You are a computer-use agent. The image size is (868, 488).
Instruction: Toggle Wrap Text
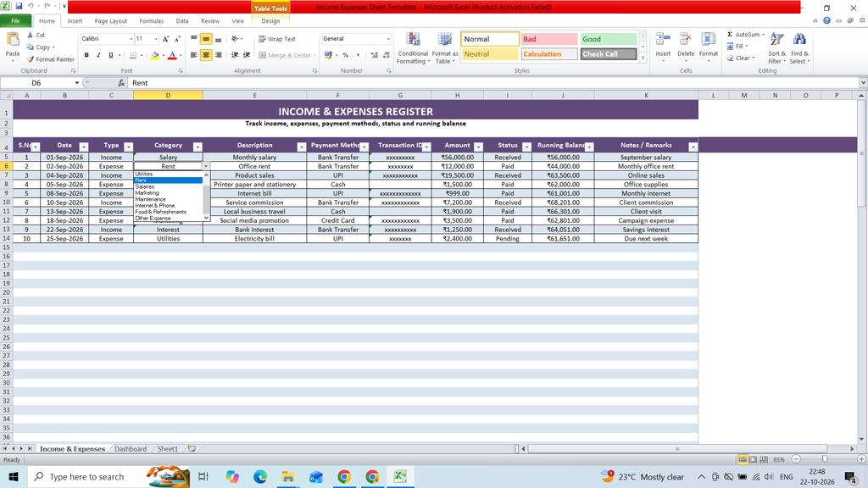point(277,39)
